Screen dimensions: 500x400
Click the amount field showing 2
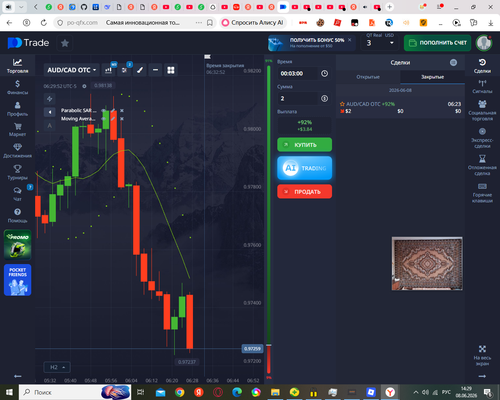click(x=298, y=98)
